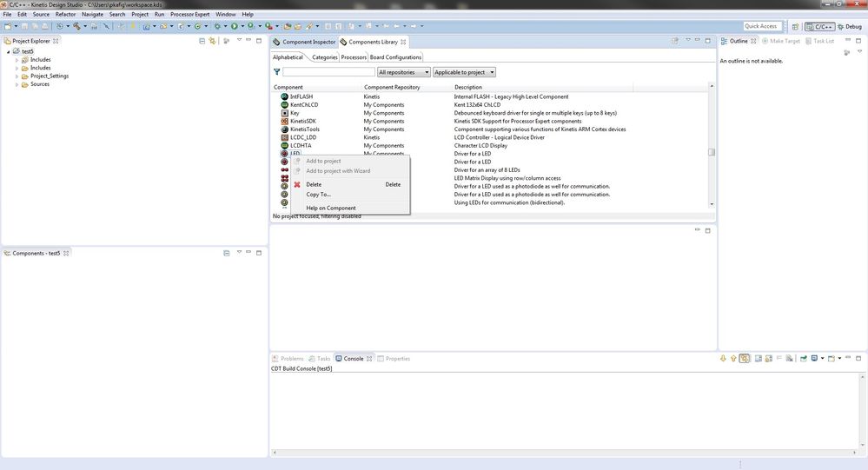Viewport: 868px width, 470px height.
Task: Show previous console output up arrow
Action: (733, 358)
